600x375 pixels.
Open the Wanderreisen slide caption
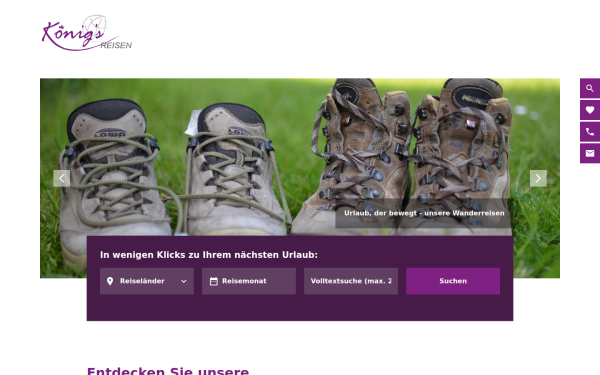click(x=424, y=213)
